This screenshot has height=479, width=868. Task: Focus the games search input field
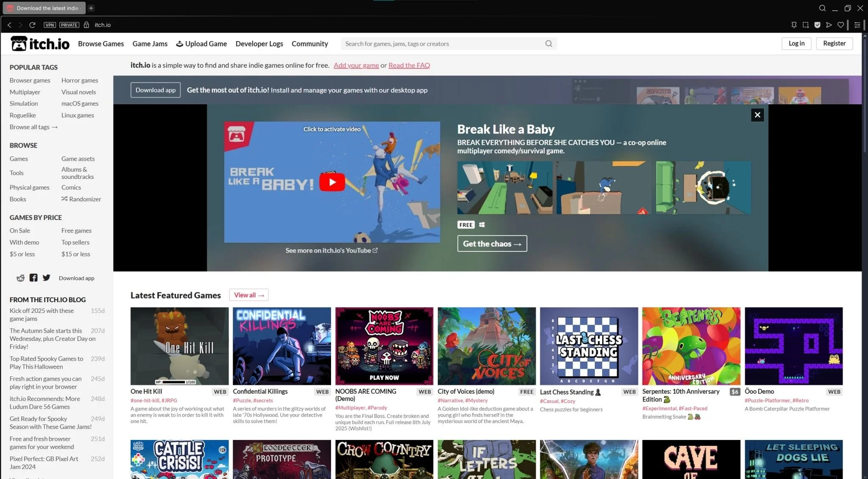[x=441, y=44]
